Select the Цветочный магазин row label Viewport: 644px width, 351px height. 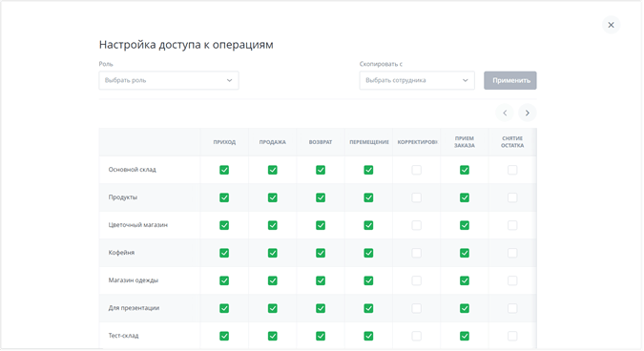pyautogui.click(x=138, y=225)
